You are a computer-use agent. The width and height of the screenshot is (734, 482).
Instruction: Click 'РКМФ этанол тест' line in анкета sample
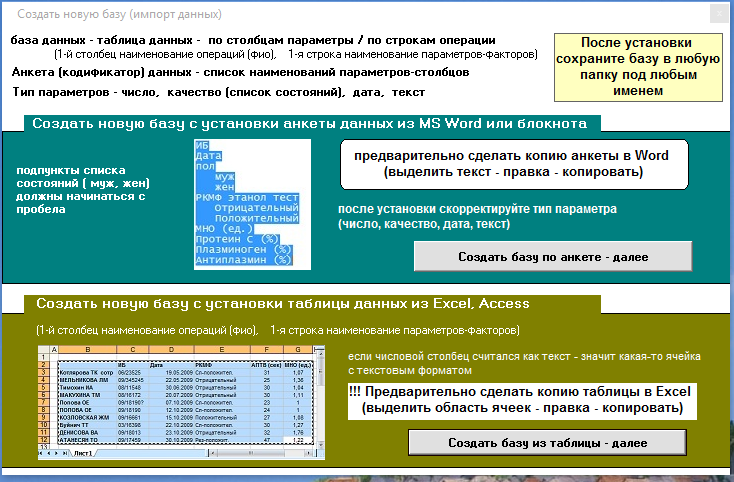tap(247, 198)
